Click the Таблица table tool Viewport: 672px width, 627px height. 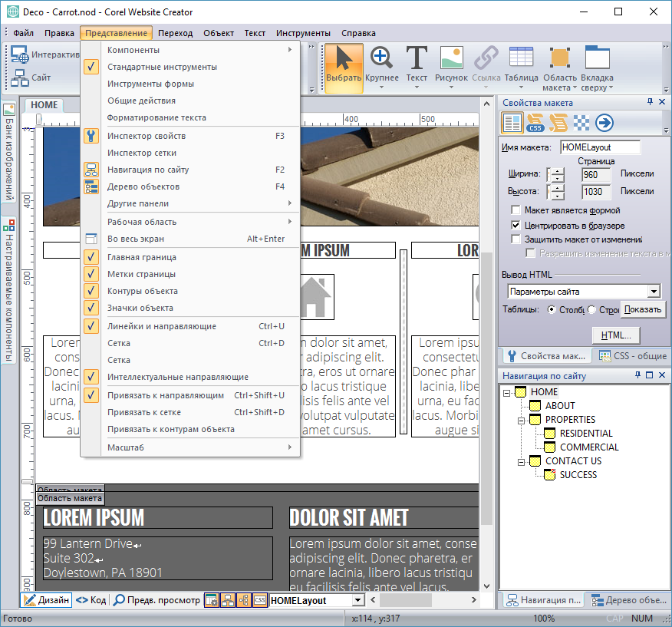tap(521, 67)
